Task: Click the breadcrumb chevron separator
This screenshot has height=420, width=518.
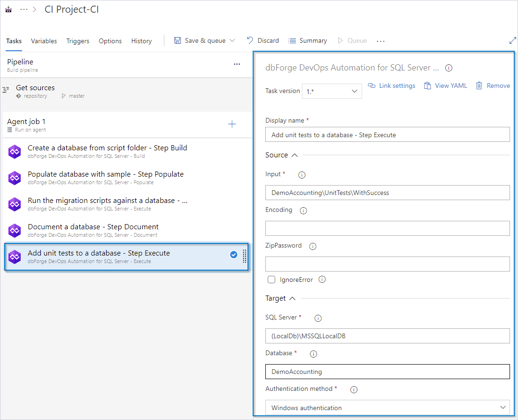Action: [x=34, y=9]
